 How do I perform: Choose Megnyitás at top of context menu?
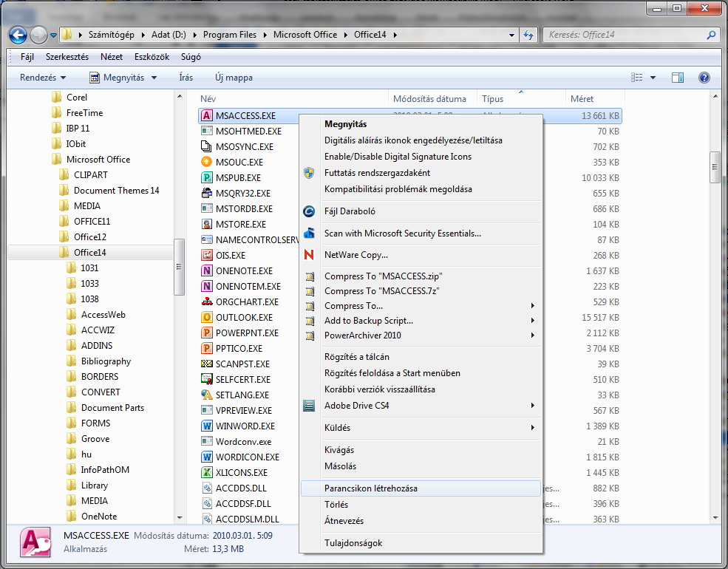point(421,124)
